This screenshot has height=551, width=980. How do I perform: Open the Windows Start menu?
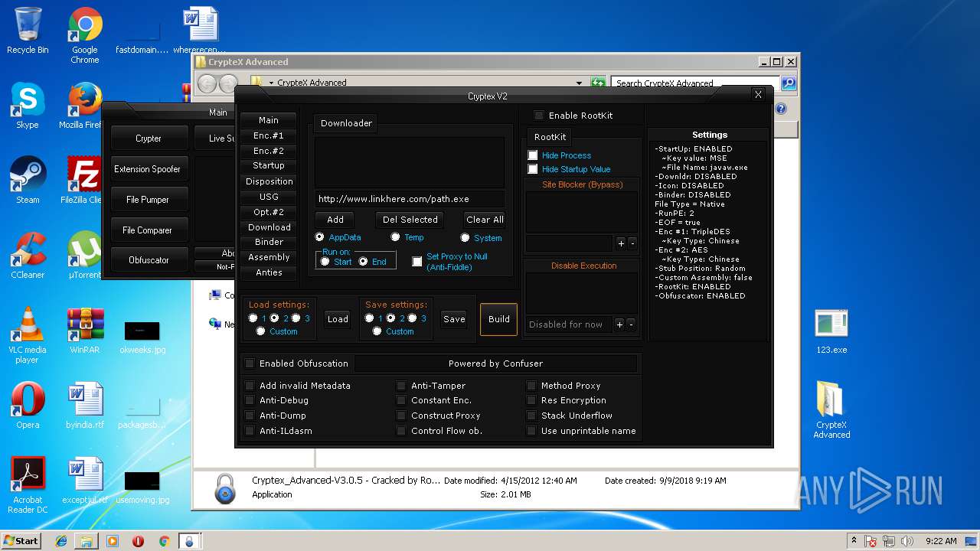pos(21,541)
